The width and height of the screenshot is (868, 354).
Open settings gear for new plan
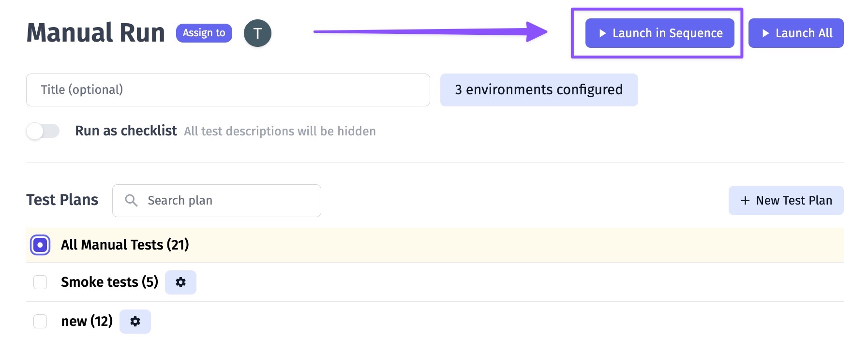(135, 322)
